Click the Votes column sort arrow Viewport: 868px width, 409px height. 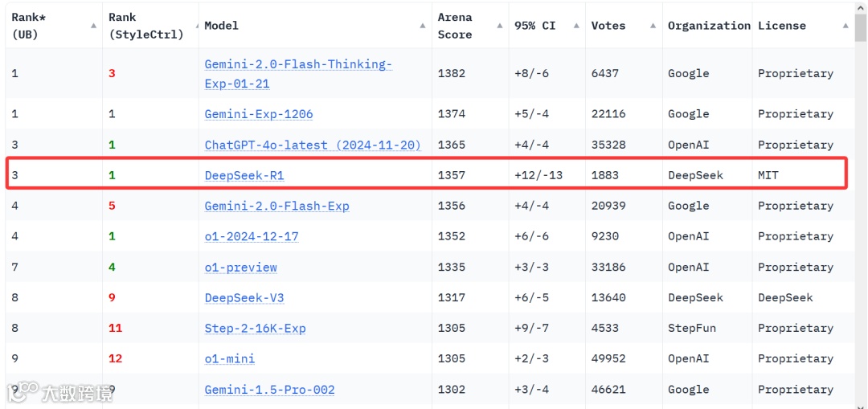(x=653, y=26)
